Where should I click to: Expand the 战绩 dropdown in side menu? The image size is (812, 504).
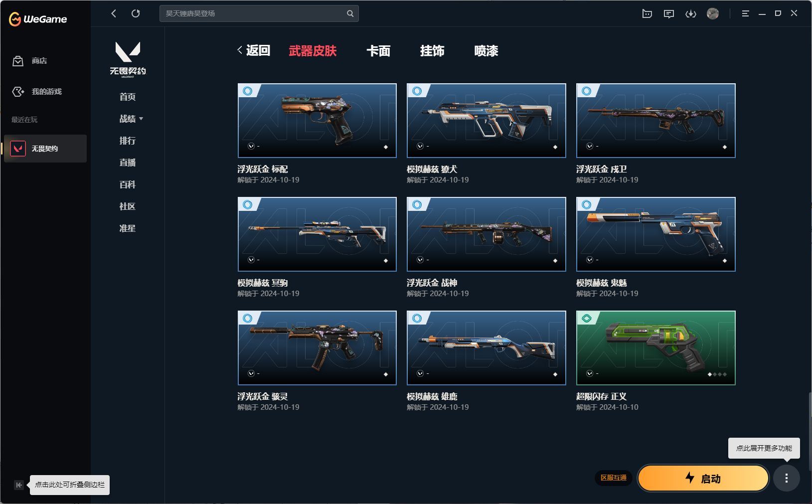coord(131,119)
